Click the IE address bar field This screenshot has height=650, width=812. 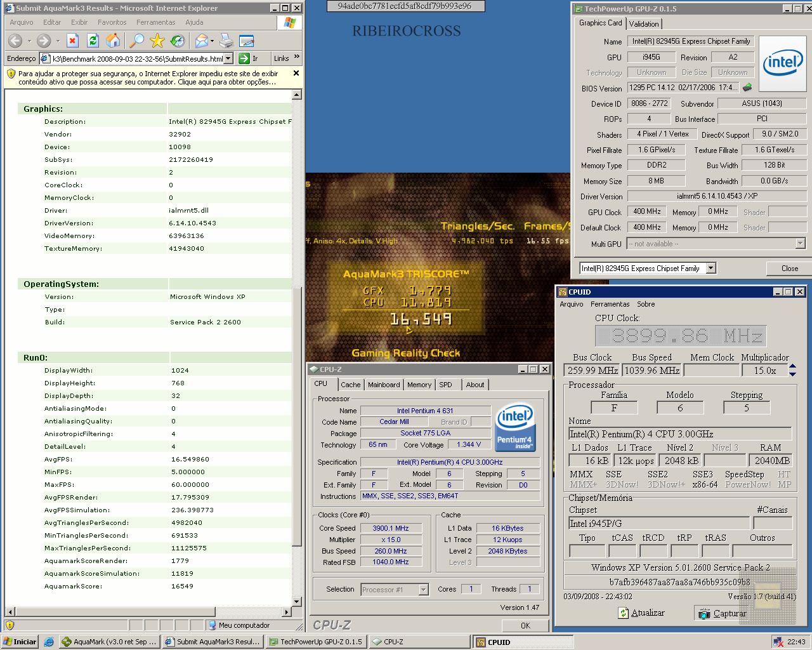tap(136, 58)
